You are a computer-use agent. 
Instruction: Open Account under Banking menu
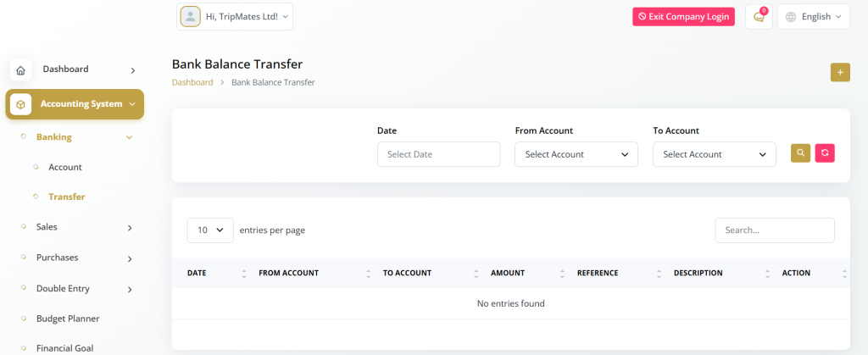click(65, 167)
